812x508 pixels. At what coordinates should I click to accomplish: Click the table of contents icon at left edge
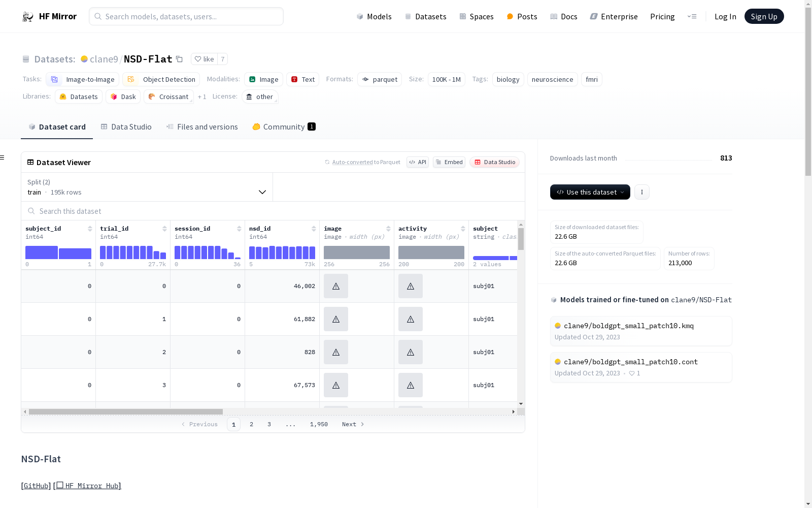tap(3, 157)
